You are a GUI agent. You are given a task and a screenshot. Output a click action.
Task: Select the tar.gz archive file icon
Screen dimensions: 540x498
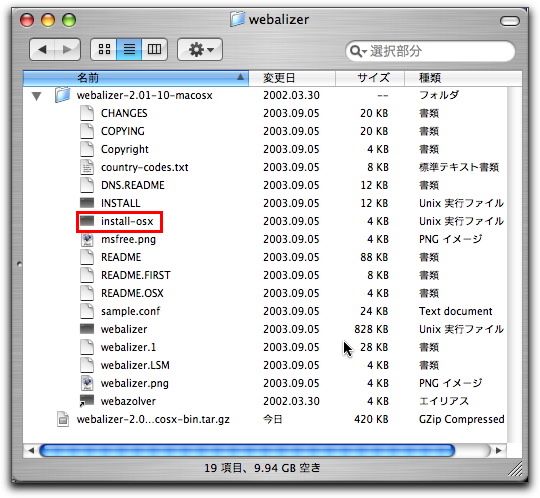63,419
